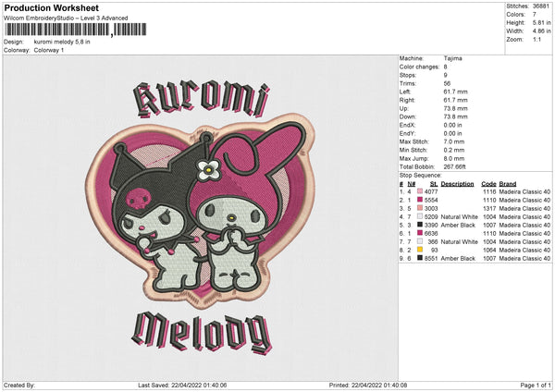Click the 'Width:' label
Image resolution: width=555 pixels, height=392 pixels.
515,31
